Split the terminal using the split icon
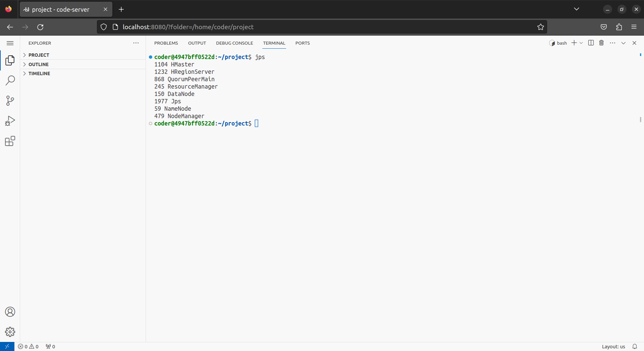644x351 pixels. pyautogui.click(x=591, y=43)
